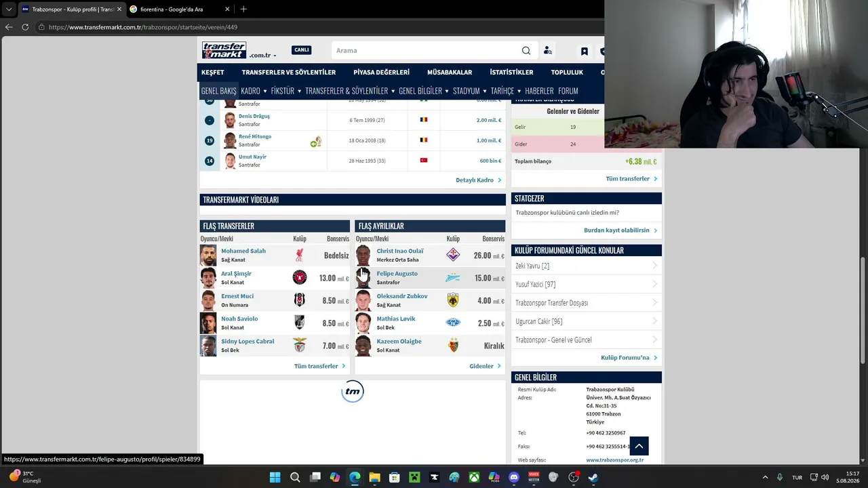Open the Windows Start menu
Screen dimensions: 868x488
click(275, 477)
